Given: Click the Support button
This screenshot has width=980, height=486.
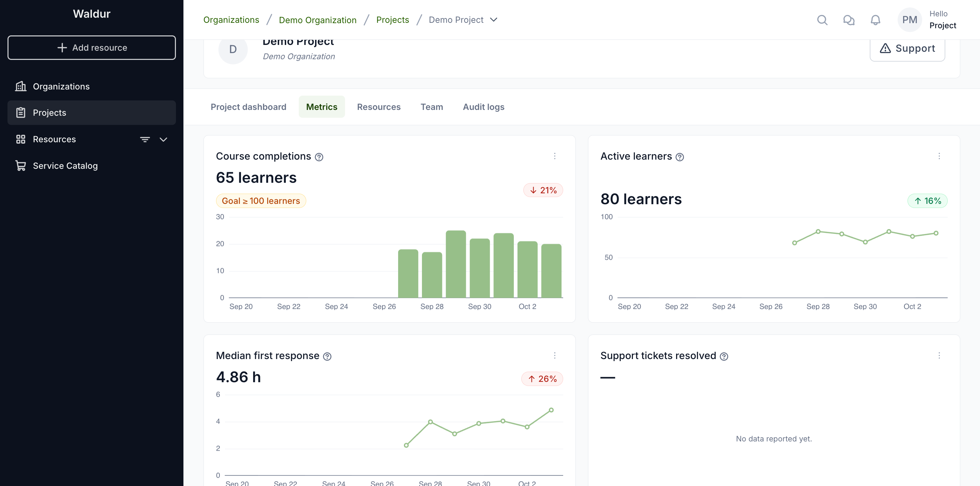Looking at the screenshot, I should pos(907,49).
